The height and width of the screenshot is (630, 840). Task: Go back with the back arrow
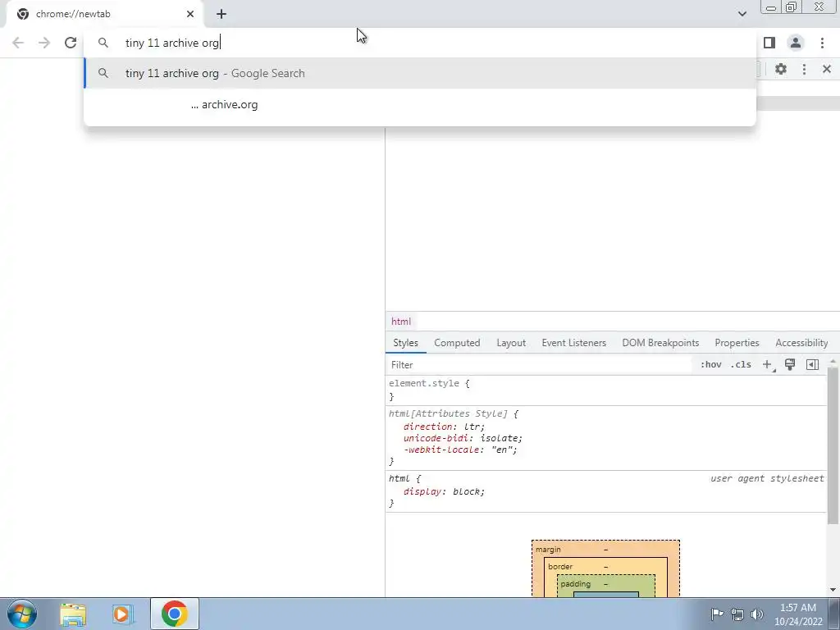pos(18,43)
